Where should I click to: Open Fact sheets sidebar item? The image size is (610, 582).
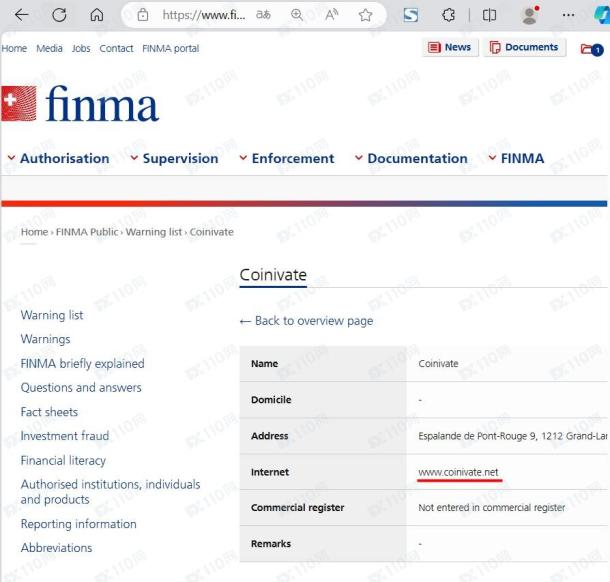point(49,412)
